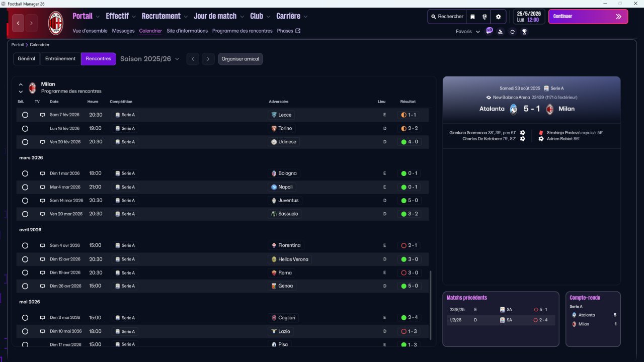Select the radio button for the Napoli match
The height and width of the screenshot is (362, 644).
25,187
